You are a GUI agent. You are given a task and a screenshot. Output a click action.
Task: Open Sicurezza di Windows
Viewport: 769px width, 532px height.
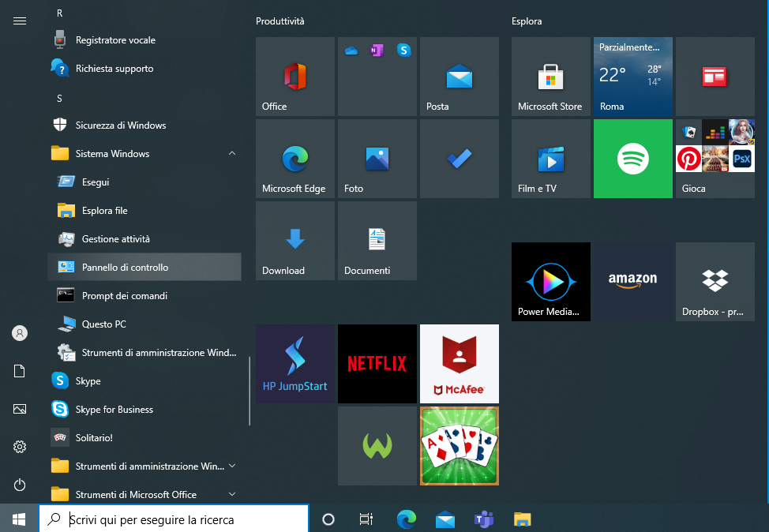point(144,126)
